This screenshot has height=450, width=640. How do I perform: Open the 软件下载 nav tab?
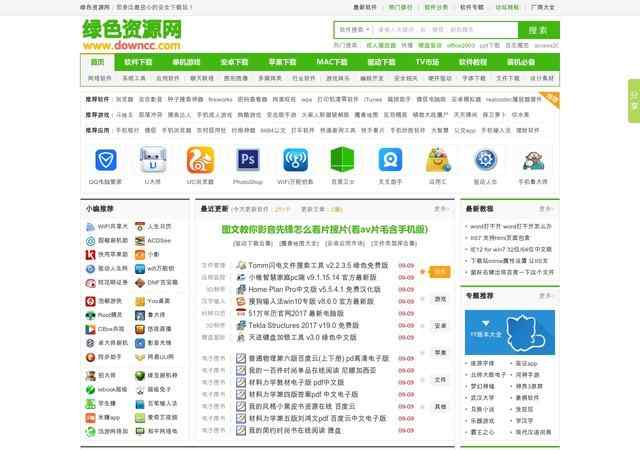138,62
